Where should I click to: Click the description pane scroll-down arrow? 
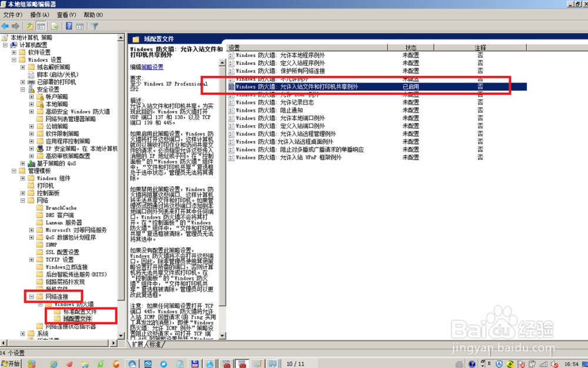coord(222,336)
